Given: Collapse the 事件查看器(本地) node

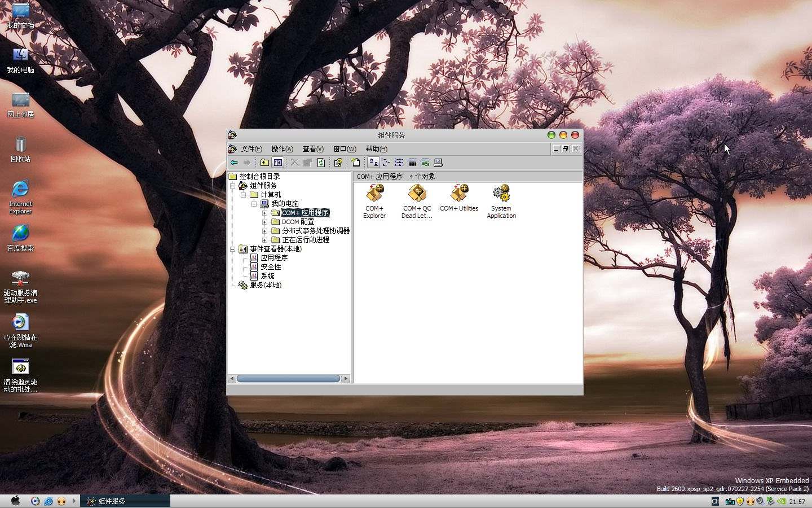Looking at the screenshot, I should point(233,249).
